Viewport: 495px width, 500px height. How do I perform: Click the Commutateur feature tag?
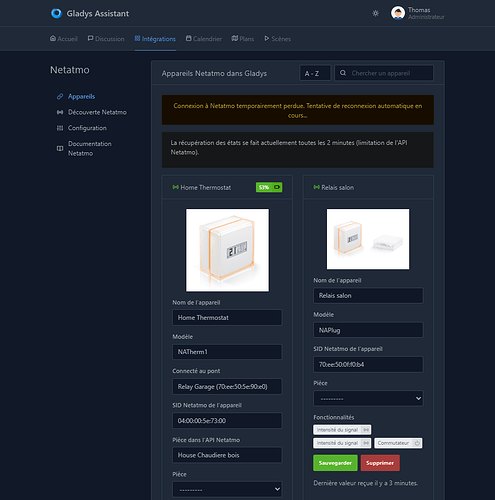tap(398, 443)
